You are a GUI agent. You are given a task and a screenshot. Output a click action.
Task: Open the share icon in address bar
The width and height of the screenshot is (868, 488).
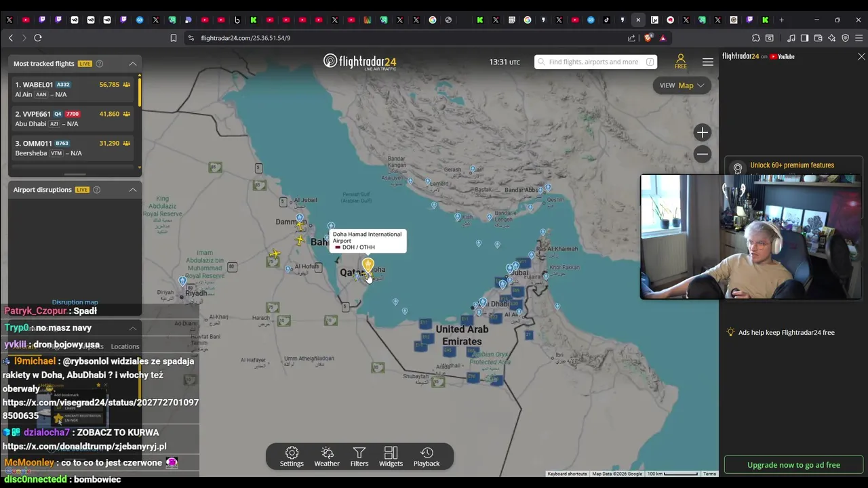pos(632,38)
